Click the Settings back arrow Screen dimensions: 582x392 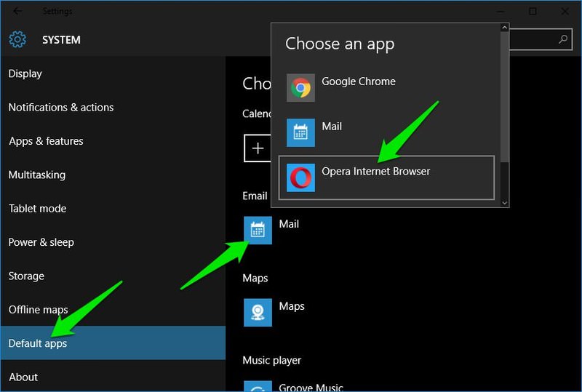[x=17, y=11]
